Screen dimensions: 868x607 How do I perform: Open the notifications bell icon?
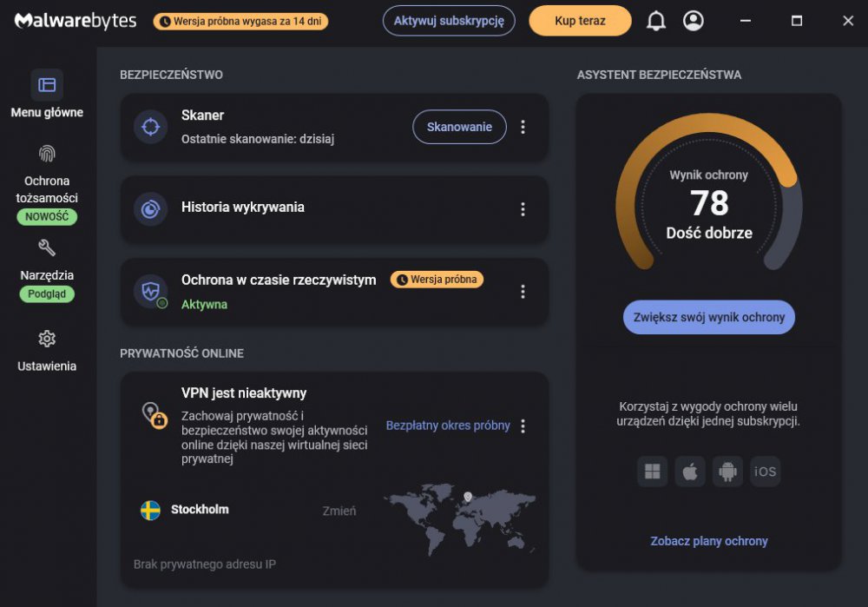pos(656,21)
